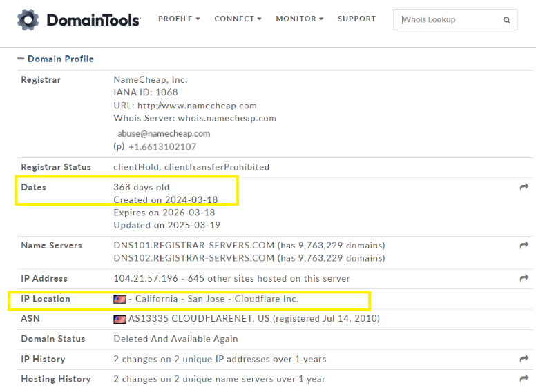
Task: Click the Name Servers row label
Action: tap(51, 246)
